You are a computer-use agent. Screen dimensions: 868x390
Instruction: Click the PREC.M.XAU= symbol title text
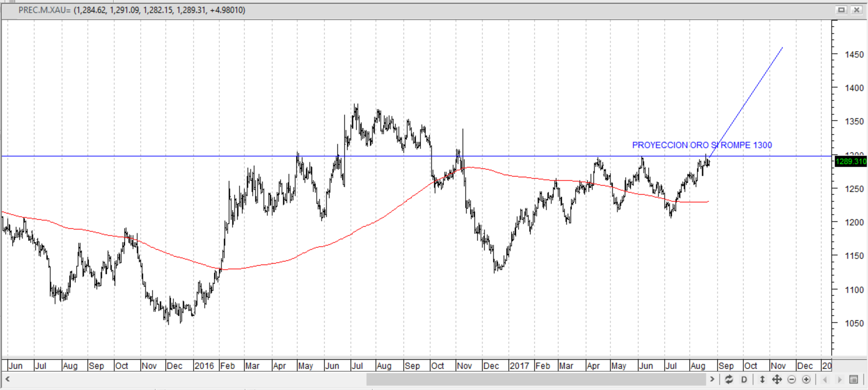tap(45, 10)
